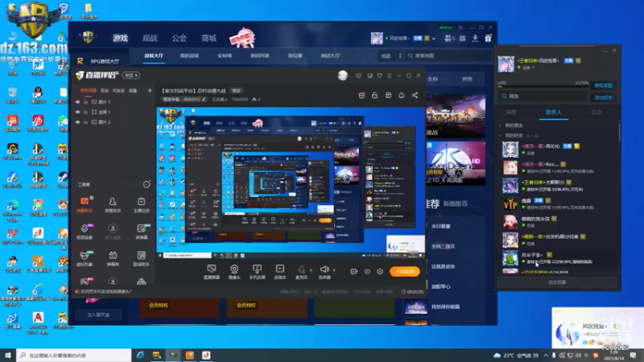Screen dimensions: 644x362
Task: Open the 弹幕助手 tool in the toolbox
Action: click(85, 204)
